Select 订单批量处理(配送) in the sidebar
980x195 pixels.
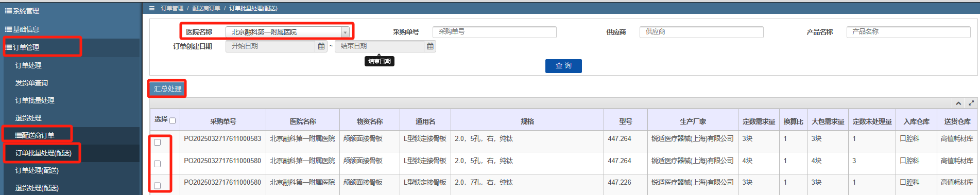[x=43, y=153]
